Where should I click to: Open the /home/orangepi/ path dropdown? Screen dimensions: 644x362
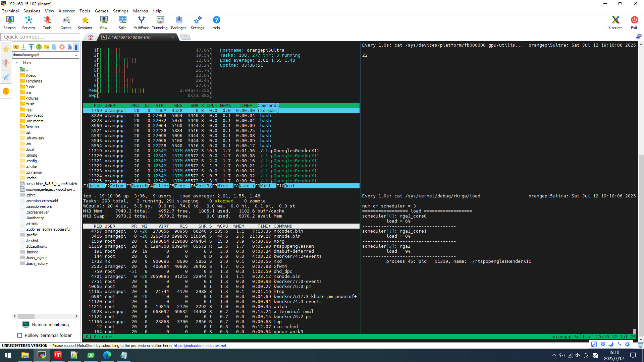coord(76,55)
